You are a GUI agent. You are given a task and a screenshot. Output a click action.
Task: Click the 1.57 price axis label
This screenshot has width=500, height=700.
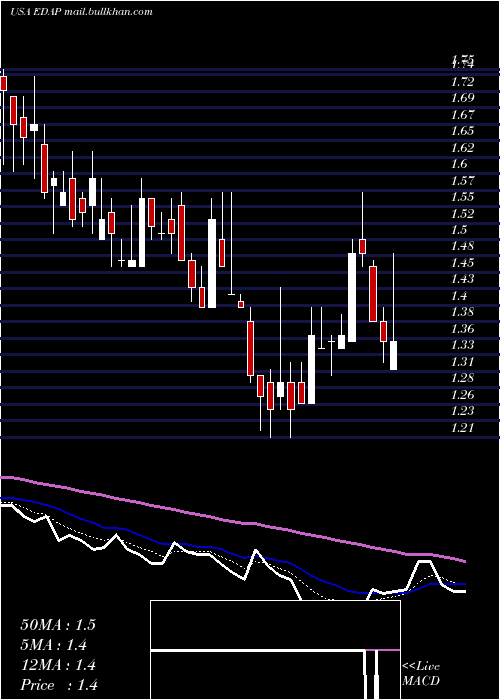(x=462, y=180)
